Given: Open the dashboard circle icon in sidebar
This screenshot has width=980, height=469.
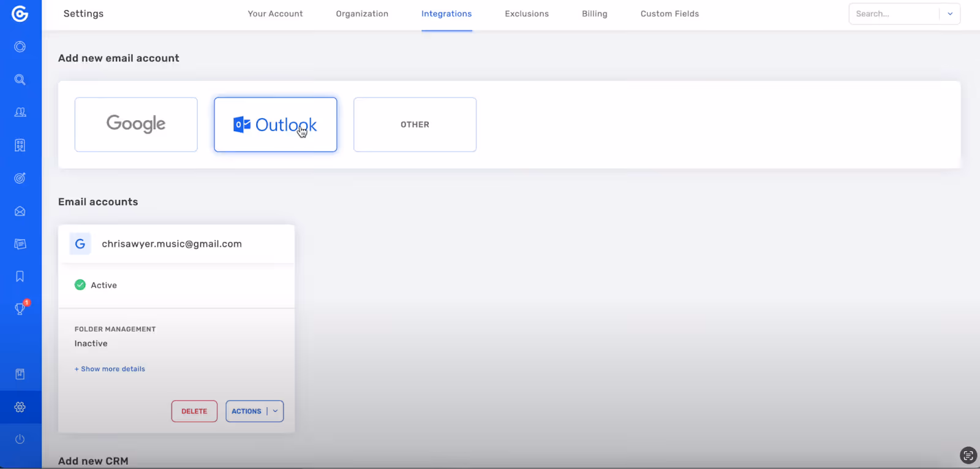Looking at the screenshot, I should (20, 47).
